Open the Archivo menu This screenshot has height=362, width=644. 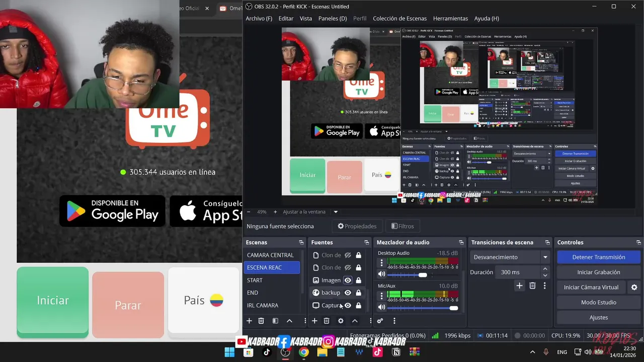coord(259,18)
